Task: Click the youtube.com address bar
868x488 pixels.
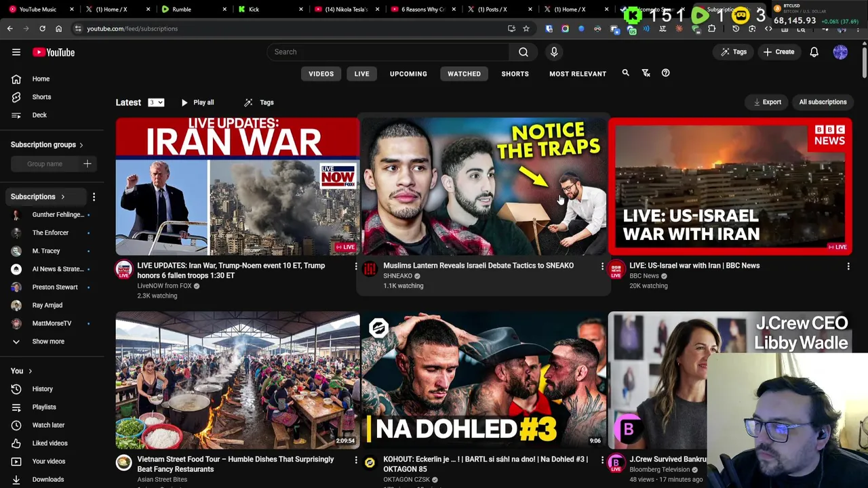Action: tap(292, 28)
